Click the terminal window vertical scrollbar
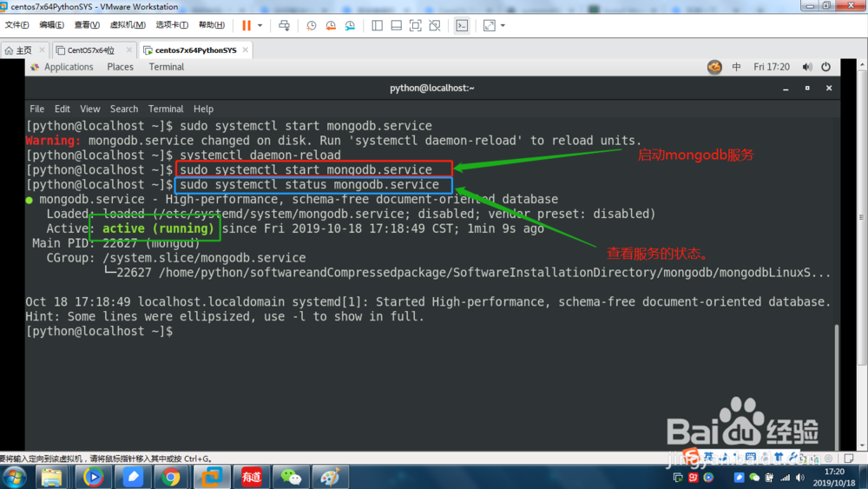The image size is (868, 489). pyautogui.click(x=837, y=387)
